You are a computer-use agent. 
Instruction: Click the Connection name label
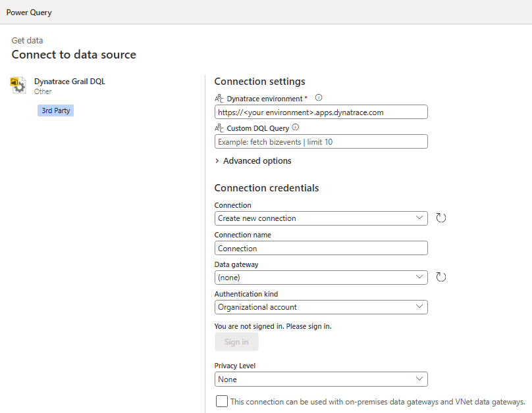point(242,235)
